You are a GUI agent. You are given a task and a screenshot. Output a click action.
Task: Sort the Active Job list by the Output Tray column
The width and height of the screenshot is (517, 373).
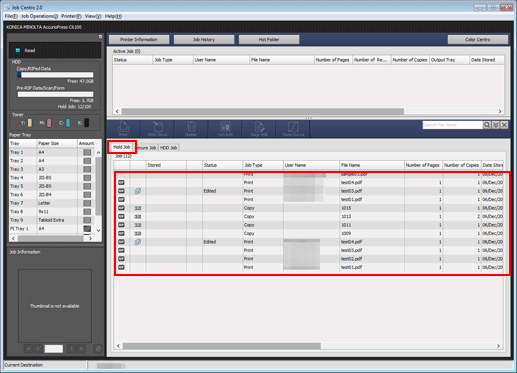coord(449,60)
